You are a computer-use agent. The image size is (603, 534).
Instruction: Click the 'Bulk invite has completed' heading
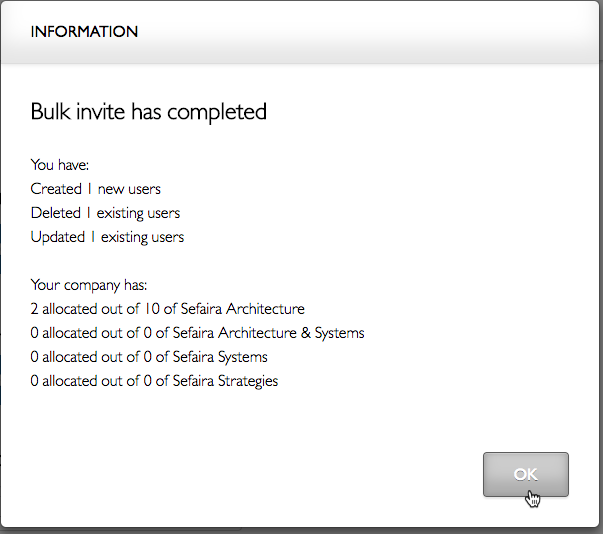pos(148,112)
